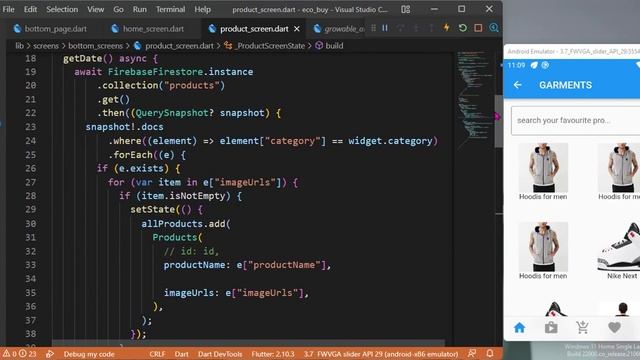Open the Run menu
This screenshot has height=360, width=640.
139,9
